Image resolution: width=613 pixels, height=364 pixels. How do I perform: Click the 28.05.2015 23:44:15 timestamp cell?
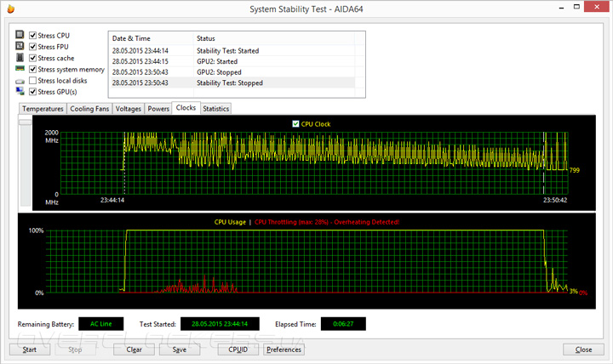coord(140,61)
